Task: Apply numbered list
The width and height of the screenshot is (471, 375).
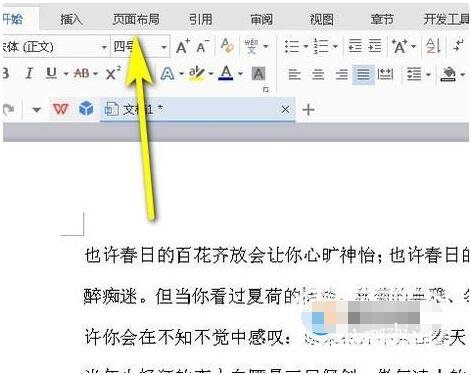Action: (321, 46)
